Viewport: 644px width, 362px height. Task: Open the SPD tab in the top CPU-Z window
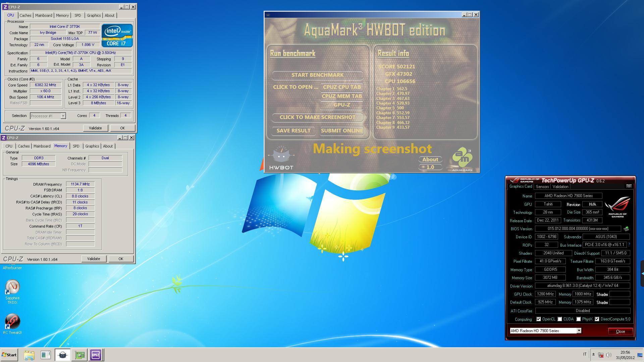tap(77, 15)
